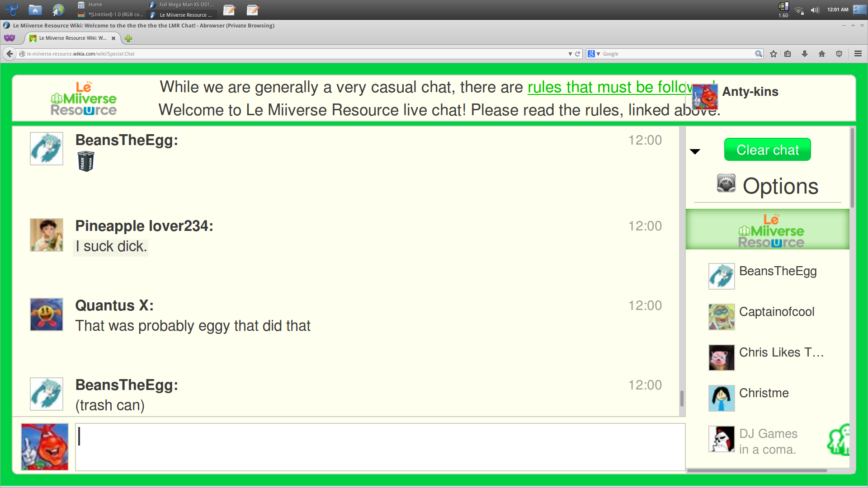Click BeansTheEgg in the user list
This screenshot has height=488, width=868.
pyautogui.click(x=778, y=271)
